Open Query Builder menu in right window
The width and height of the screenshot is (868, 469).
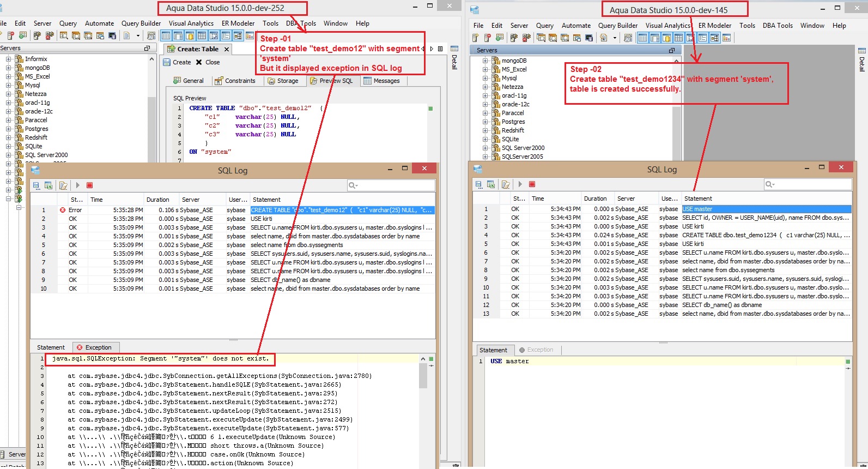click(618, 26)
